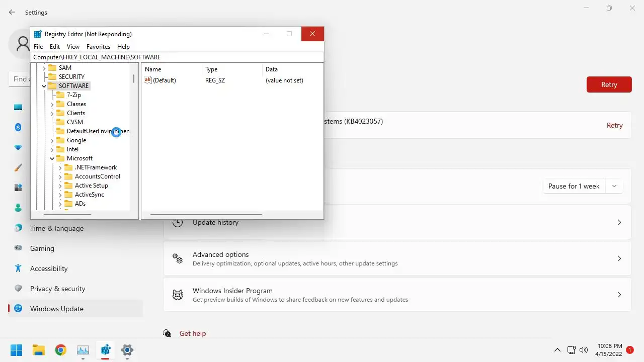
Task: Expand the SAM registry key
Action: pyautogui.click(x=44, y=68)
